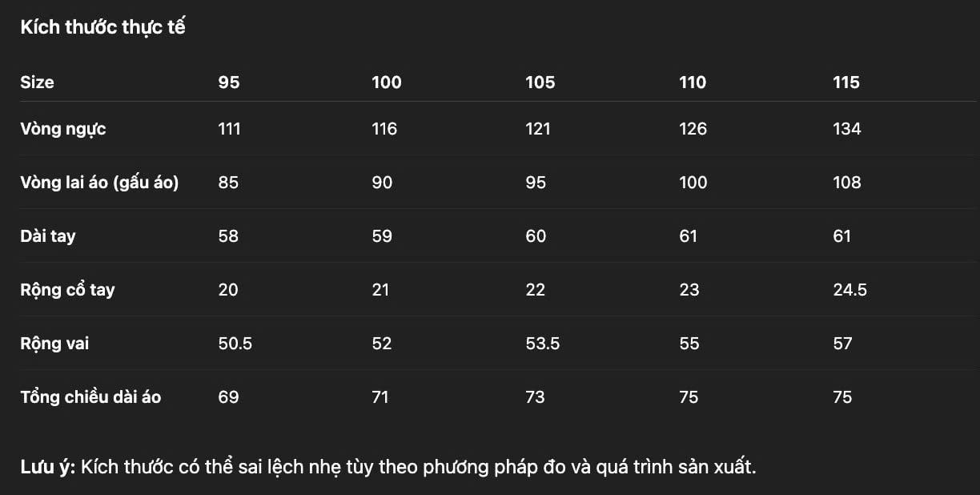Click the "Vòng ngực" row label
Screen dimensions: 980x495
coord(63,129)
